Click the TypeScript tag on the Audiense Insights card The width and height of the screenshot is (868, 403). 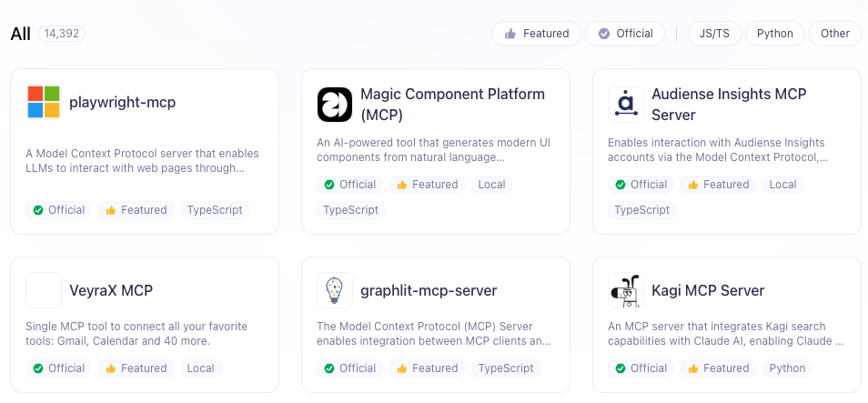642,210
